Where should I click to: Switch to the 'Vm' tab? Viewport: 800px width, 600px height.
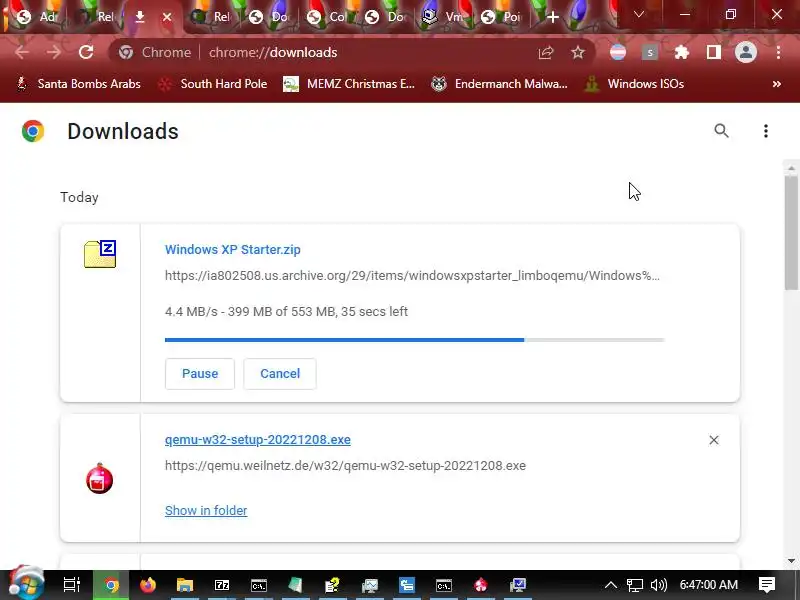443,17
